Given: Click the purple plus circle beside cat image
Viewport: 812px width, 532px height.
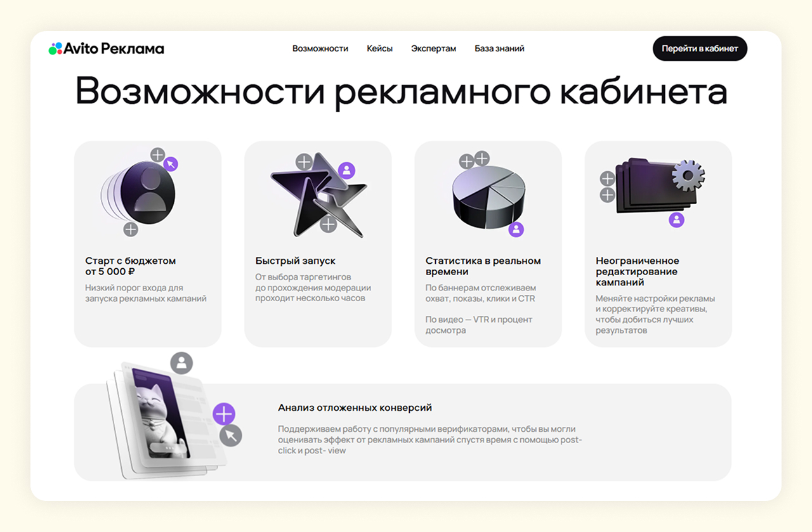Looking at the screenshot, I should [x=223, y=415].
